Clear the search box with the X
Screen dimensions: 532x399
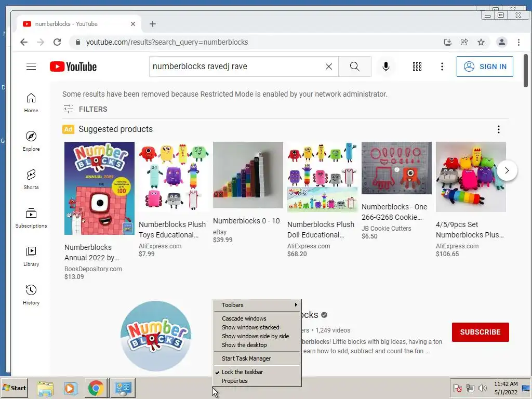(x=329, y=66)
